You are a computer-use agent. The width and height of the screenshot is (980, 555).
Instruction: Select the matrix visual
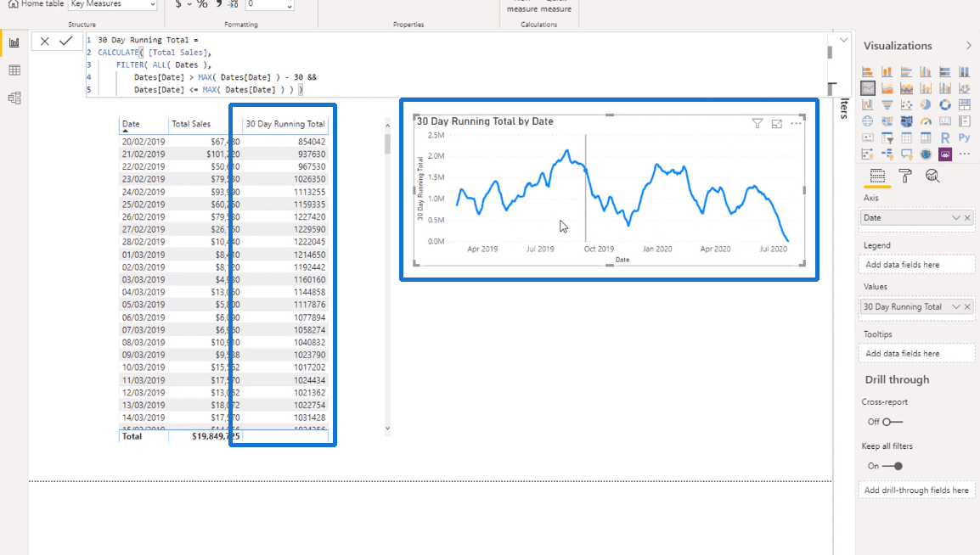click(926, 137)
